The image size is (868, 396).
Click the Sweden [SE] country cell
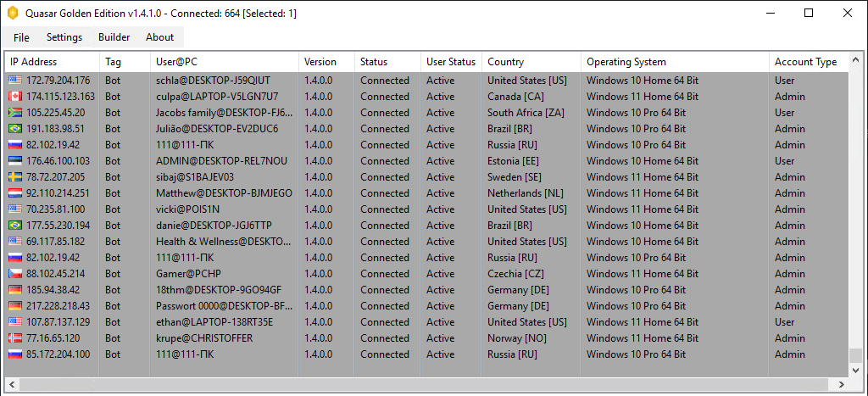coord(515,177)
